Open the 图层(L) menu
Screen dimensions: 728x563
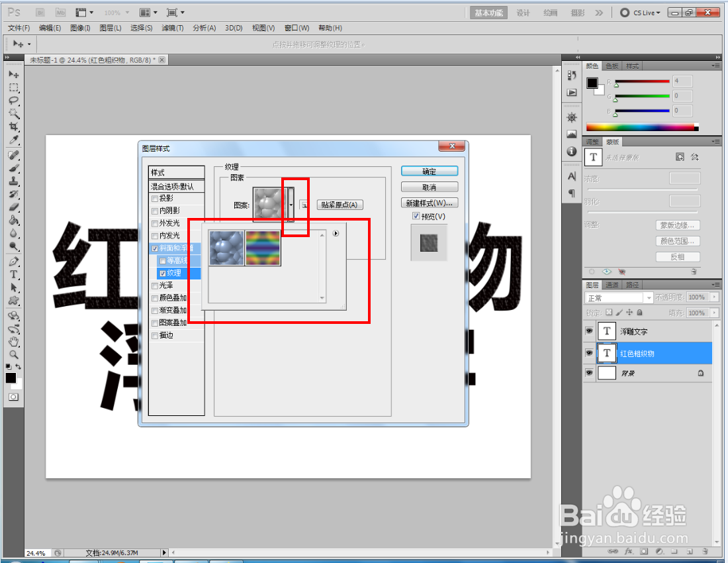coord(110,28)
